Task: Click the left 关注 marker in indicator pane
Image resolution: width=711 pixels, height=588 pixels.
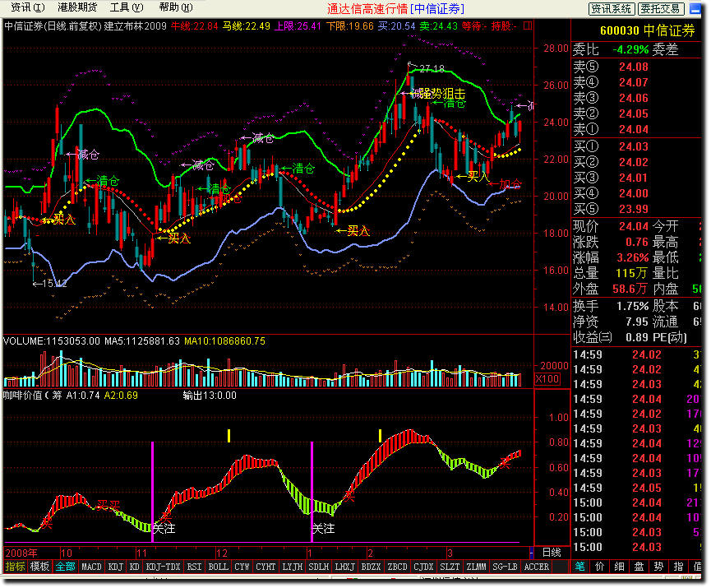Action: tap(164, 528)
